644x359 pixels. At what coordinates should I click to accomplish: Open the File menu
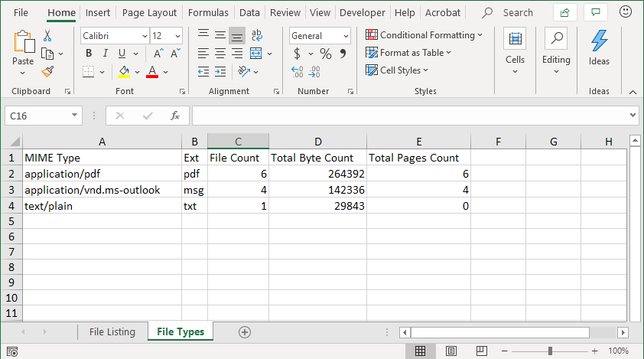coord(21,13)
